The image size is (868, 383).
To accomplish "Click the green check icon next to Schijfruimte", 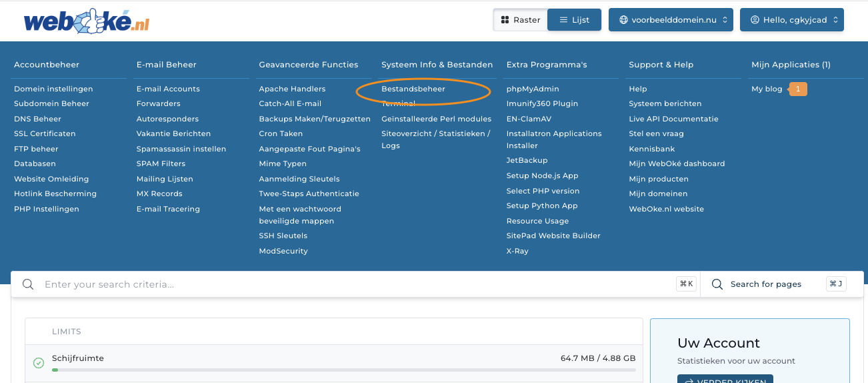I will 39,363.
